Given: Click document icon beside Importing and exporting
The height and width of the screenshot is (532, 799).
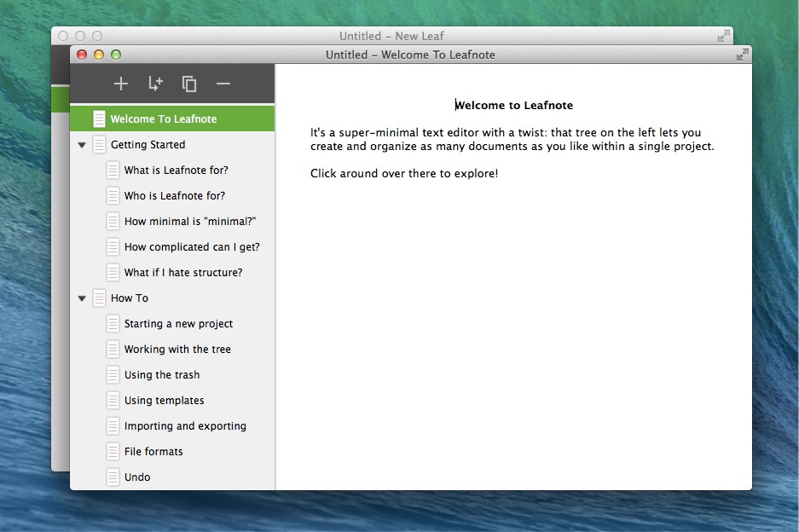Looking at the screenshot, I should coord(113,425).
